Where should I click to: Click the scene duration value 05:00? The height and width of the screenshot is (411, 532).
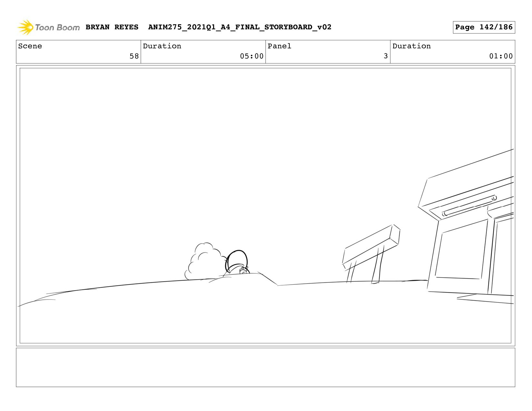tap(252, 56)
